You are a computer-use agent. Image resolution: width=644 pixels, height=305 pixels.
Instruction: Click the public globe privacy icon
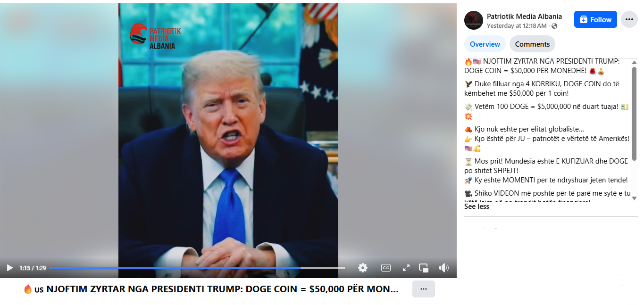[x=554, y=26]
